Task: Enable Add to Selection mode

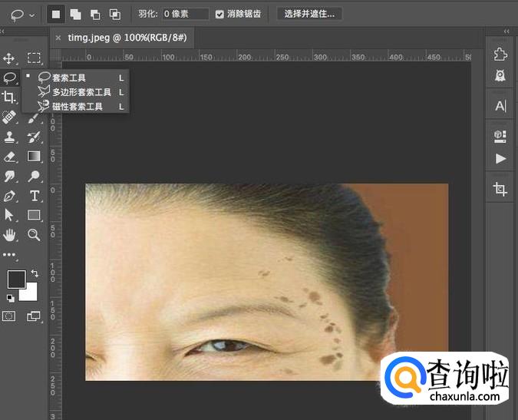Action: click(75, 14)
